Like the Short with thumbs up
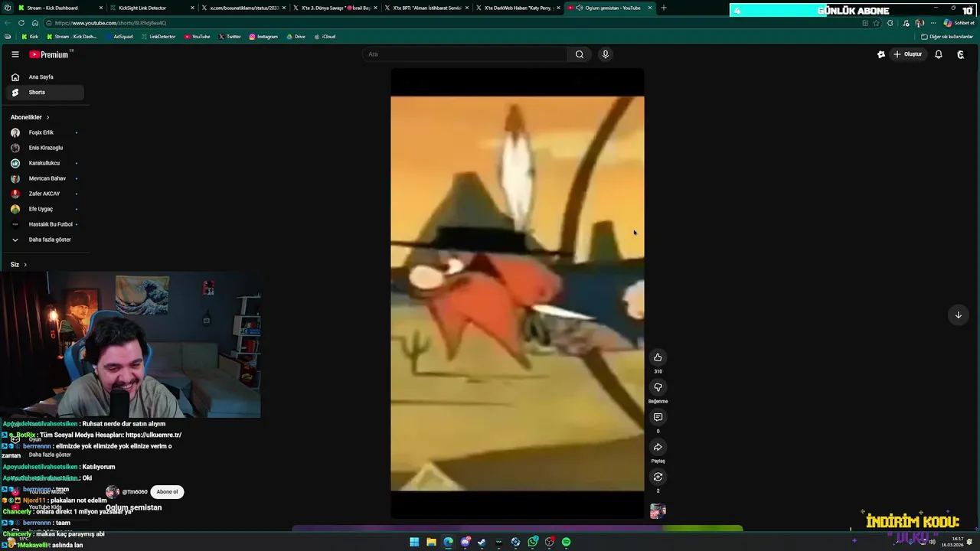Screen dimensions: 980x551 658,357
